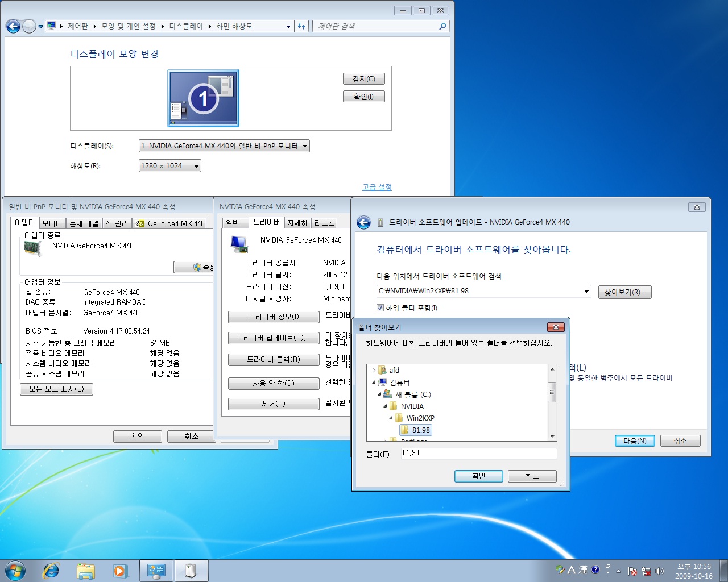Click the 폴더(F) name input field
This screenshot has height=582, width=728.
point(479,454)
